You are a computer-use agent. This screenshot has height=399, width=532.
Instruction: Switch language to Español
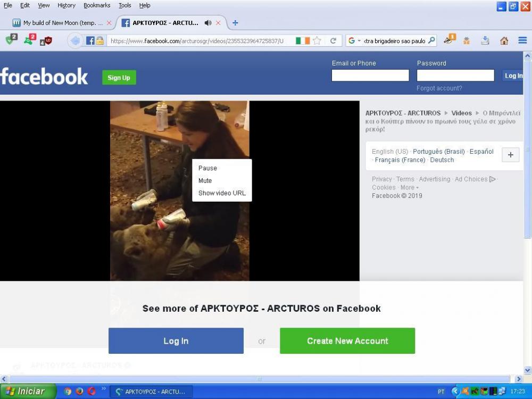pos(481,151)
